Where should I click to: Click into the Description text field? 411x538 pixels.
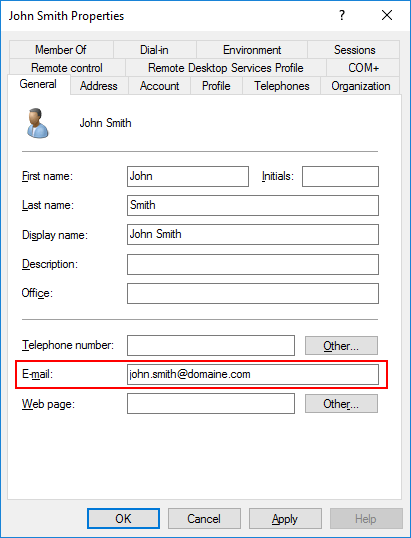pos(253,264)
